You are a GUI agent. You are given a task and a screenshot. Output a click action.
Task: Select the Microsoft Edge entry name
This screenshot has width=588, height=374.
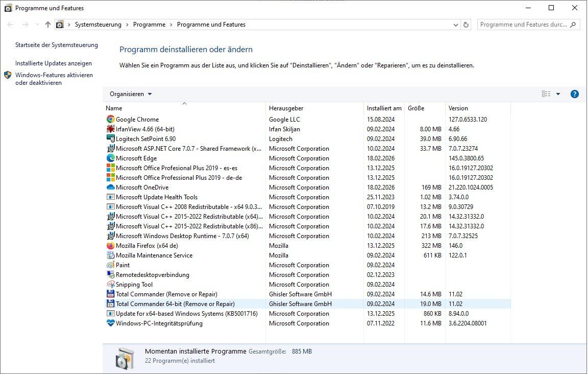[136, 158]
